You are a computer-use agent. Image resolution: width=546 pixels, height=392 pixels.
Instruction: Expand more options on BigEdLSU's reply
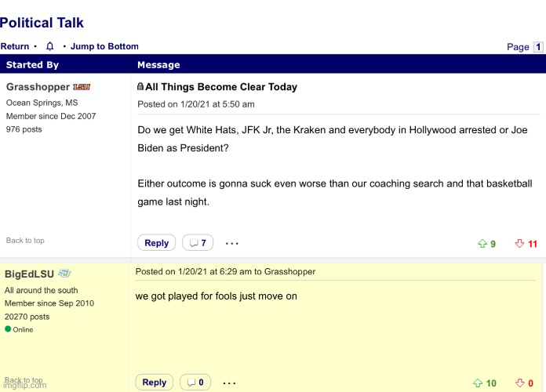(x=229, y=383)
